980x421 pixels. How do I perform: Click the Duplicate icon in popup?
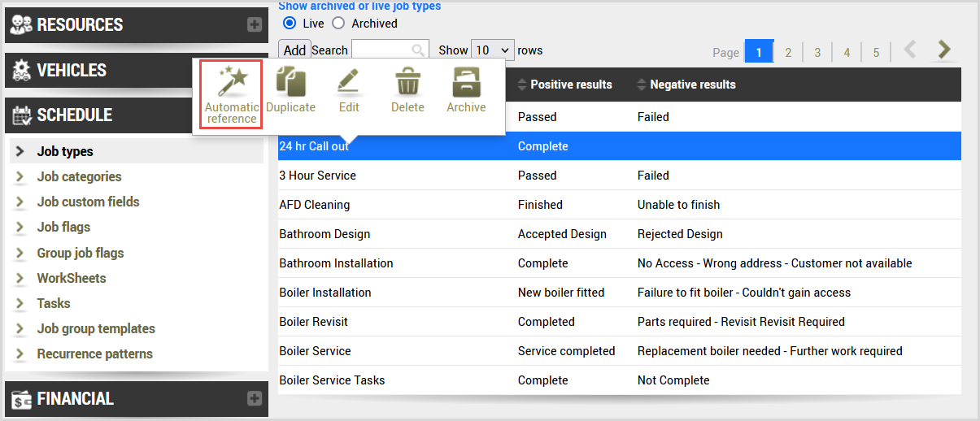[x=290, y=82]
